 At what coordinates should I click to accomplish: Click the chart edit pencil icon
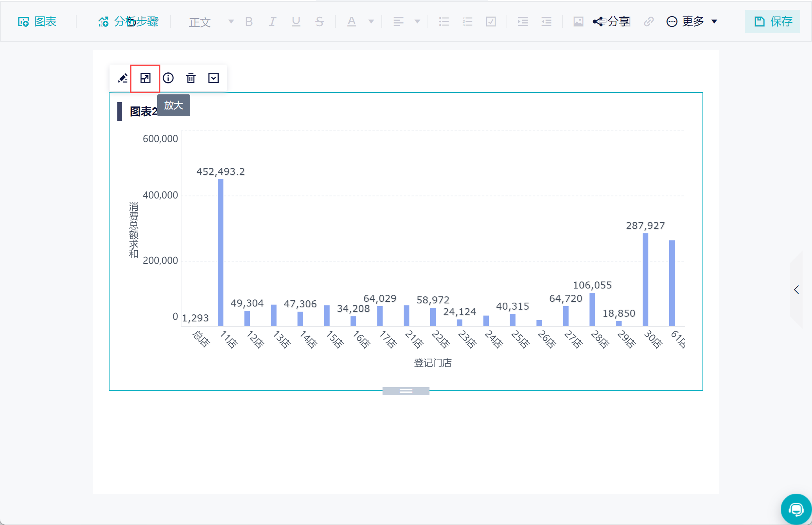point(122,78)
